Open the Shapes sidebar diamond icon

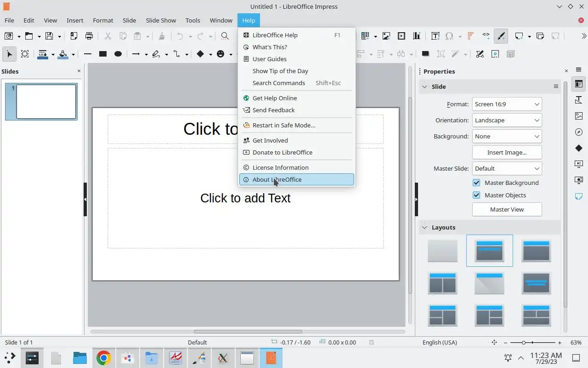click(578, 148)
